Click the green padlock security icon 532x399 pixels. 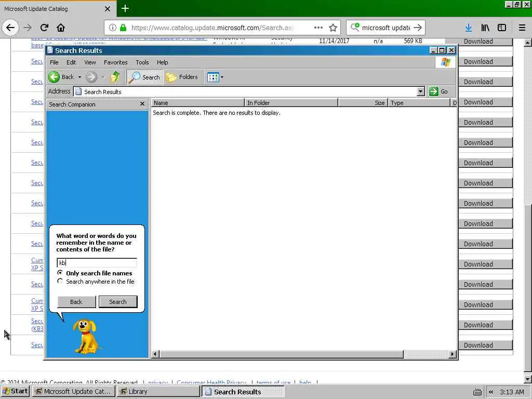(x=123, y=28)
